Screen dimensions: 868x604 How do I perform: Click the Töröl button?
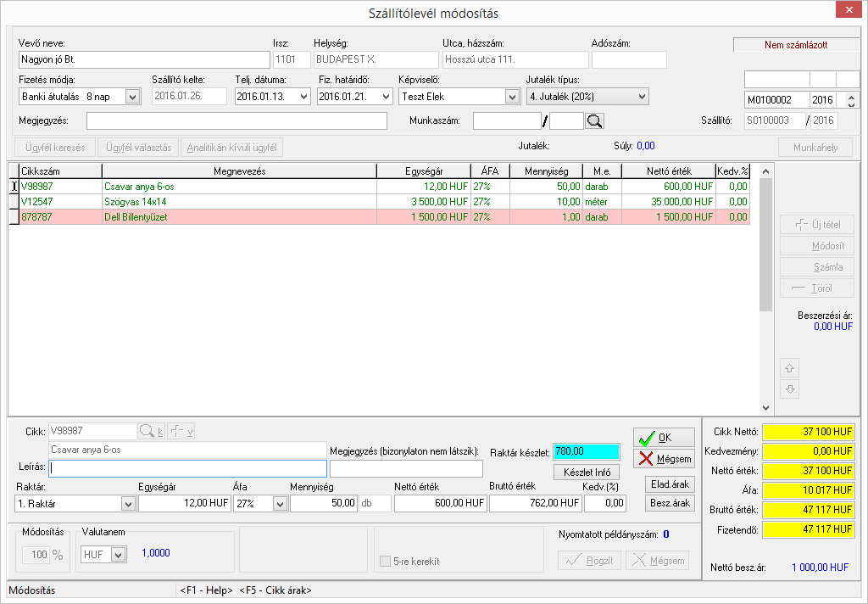816,288
